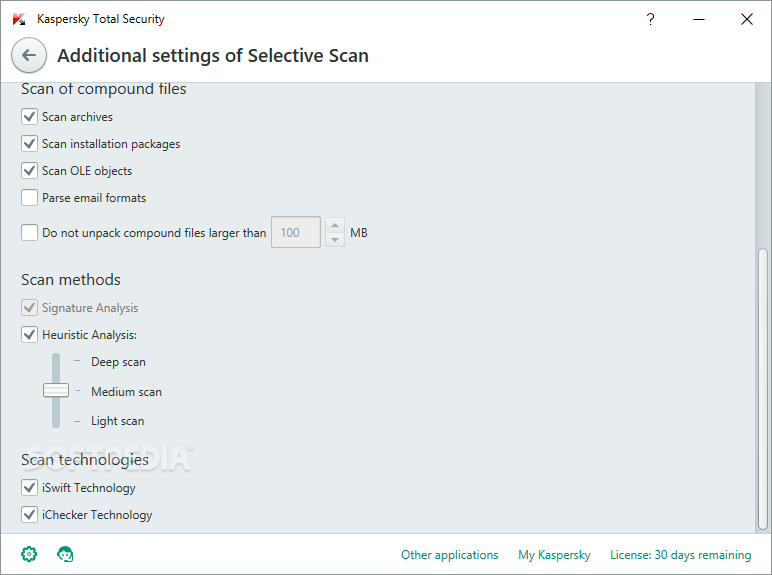Toggle the Scan OLE objects checkbox
The image size is (772, 575).
[x=30, y=171]
